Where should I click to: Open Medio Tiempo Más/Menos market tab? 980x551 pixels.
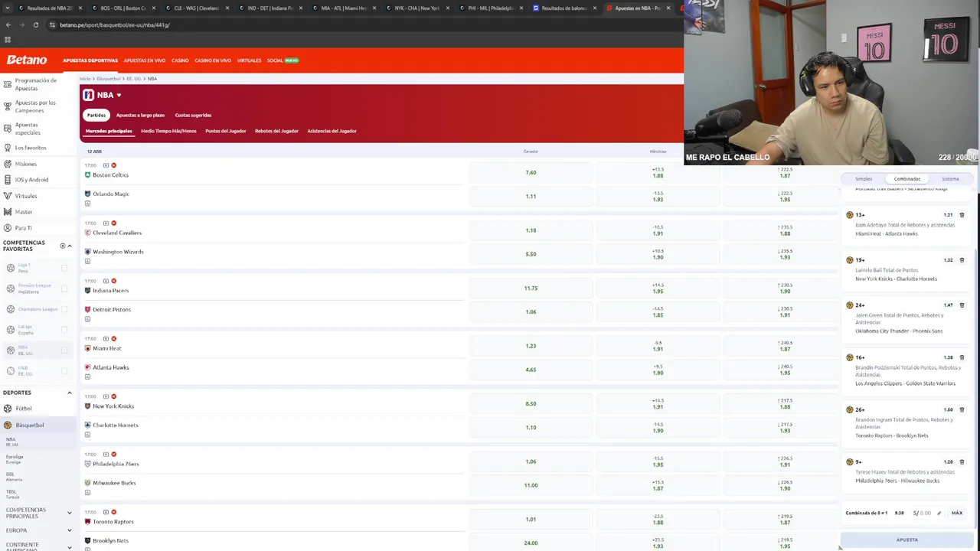coord(168,131)
